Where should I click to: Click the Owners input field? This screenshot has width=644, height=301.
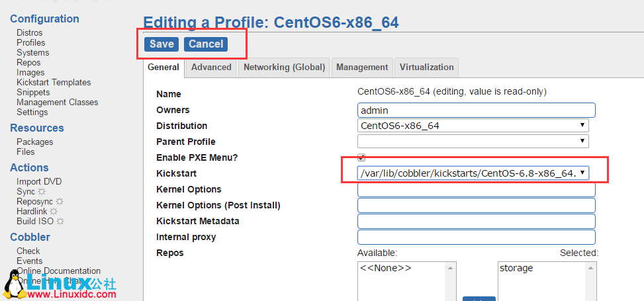tap(476, 110)
